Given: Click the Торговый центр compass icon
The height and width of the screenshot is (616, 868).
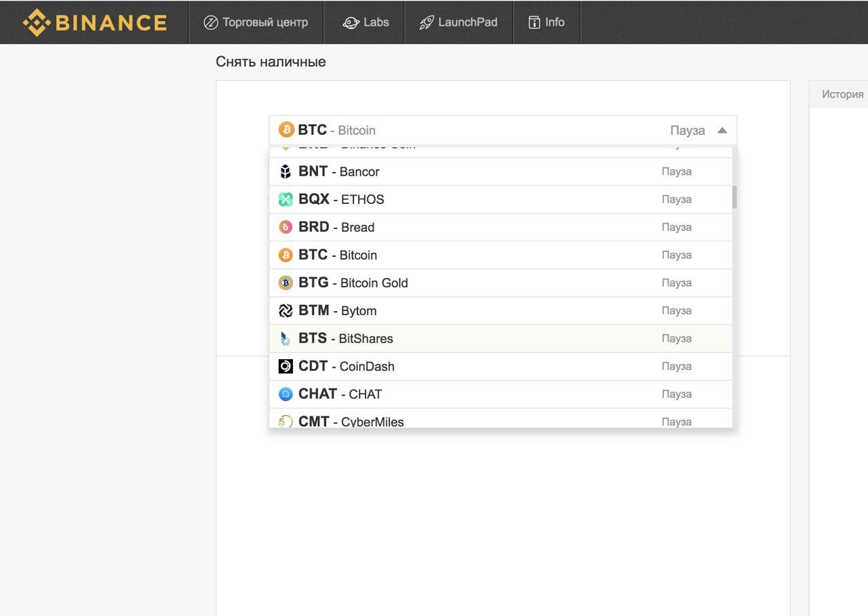Looking at the screenshot, I should [x=211, y=22].
